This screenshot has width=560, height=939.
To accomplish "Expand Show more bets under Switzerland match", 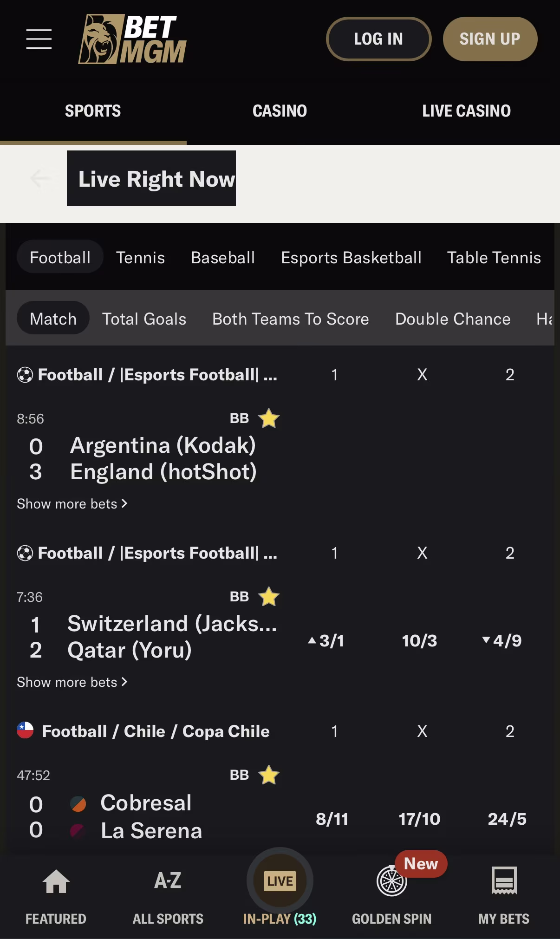I will (x=72, y=682).
